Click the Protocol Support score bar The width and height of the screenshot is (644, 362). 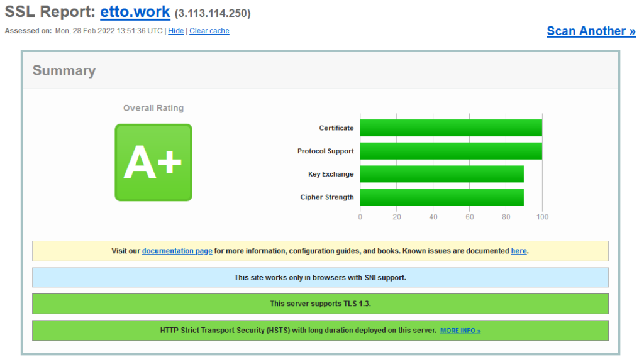[x=450, y=151]
